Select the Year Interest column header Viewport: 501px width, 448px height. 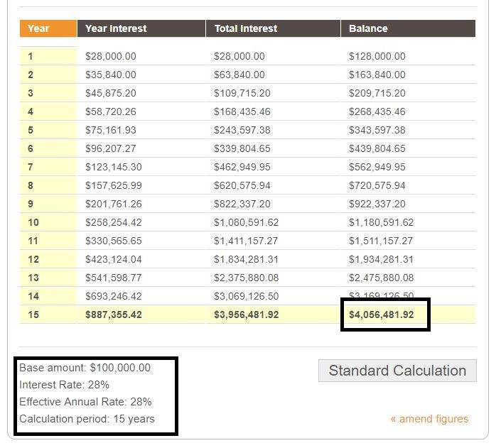tap(141, 28)
